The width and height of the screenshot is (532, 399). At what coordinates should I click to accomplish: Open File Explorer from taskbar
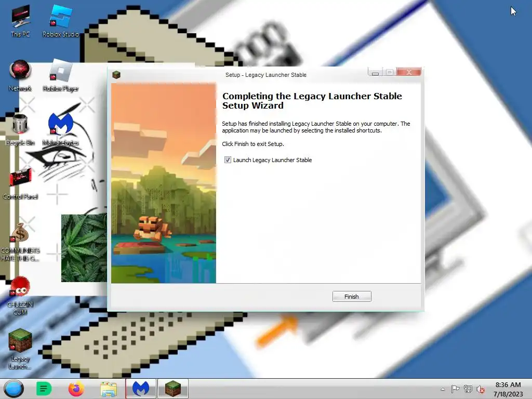(x=109, y=389)
